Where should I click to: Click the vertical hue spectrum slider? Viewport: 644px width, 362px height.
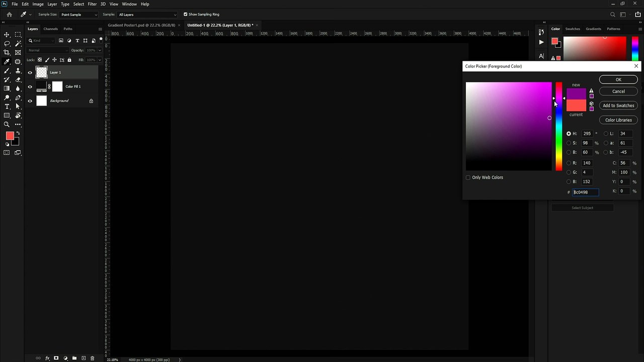pyautogui.click(x=559, y=126)
